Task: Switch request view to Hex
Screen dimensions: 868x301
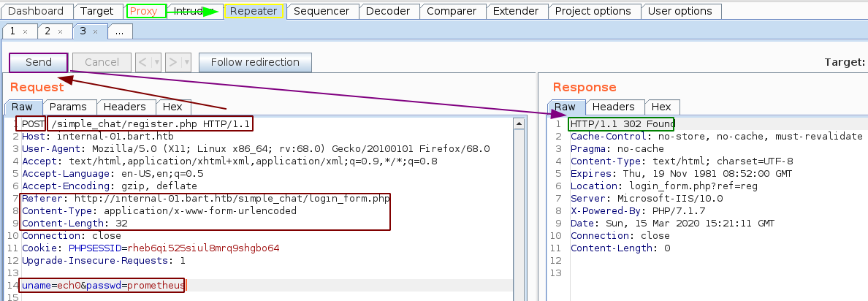Action: [172, 107]
